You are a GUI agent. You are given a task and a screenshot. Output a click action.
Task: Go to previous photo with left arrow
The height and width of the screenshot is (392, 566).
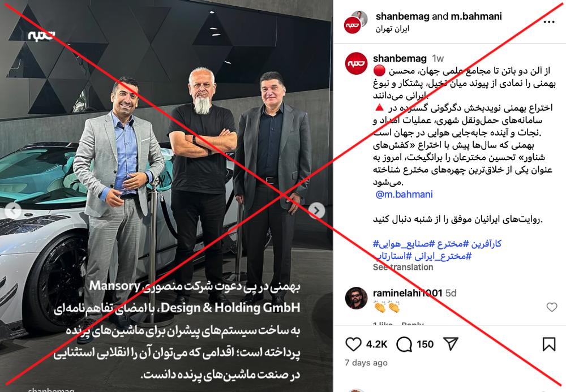pos(13,210)
